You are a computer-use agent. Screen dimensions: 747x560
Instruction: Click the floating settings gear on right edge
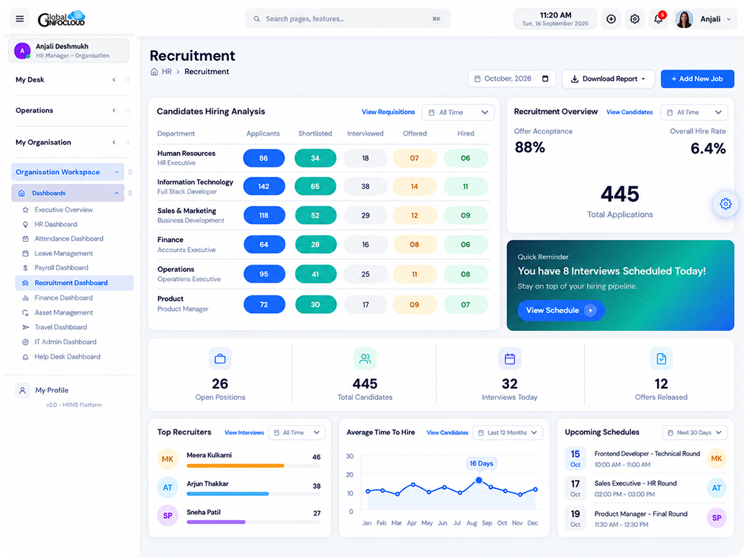[726, 203]
